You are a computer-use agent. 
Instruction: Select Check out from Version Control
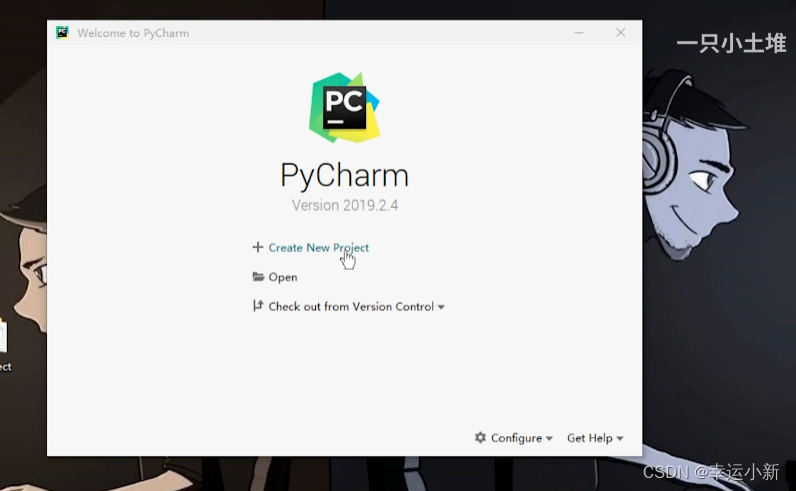click(x=351, y=307)
